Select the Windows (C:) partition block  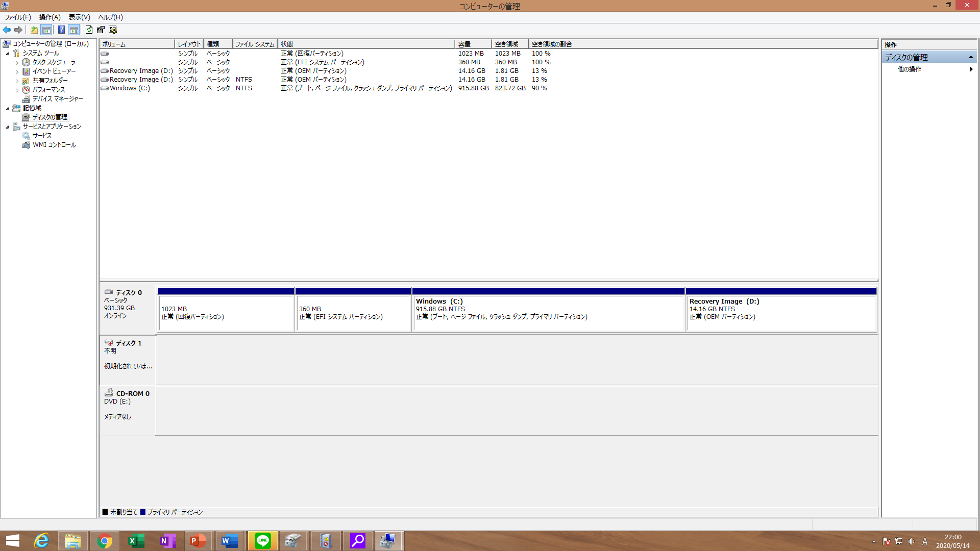click(548, 312)
